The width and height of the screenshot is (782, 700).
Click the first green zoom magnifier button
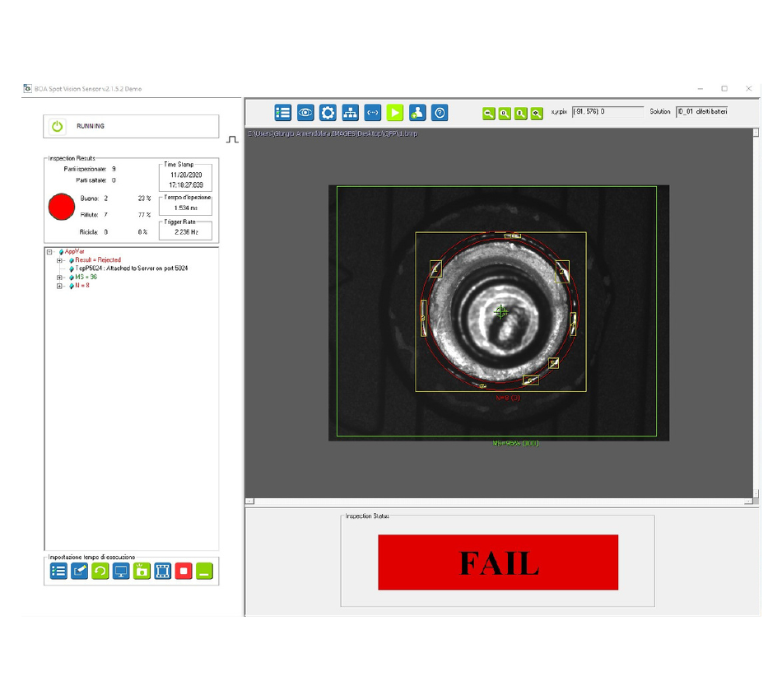pyautogui.click(x=488, y=114)
